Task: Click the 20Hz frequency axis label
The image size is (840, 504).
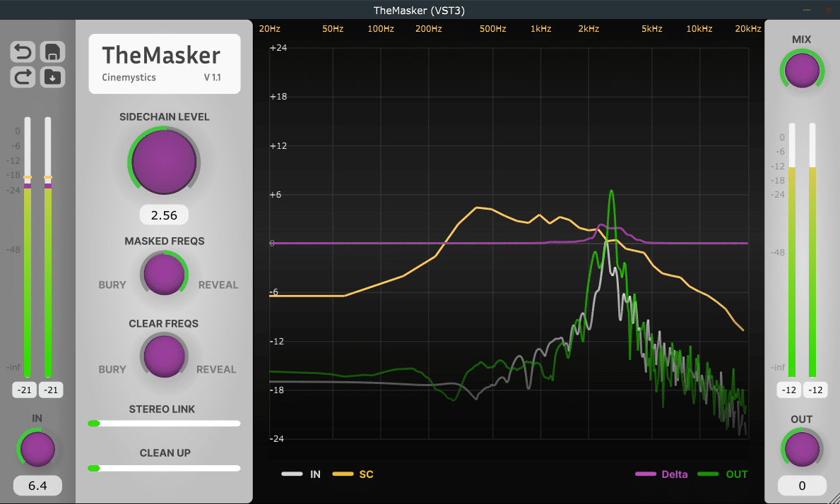Action: (269, 28)
